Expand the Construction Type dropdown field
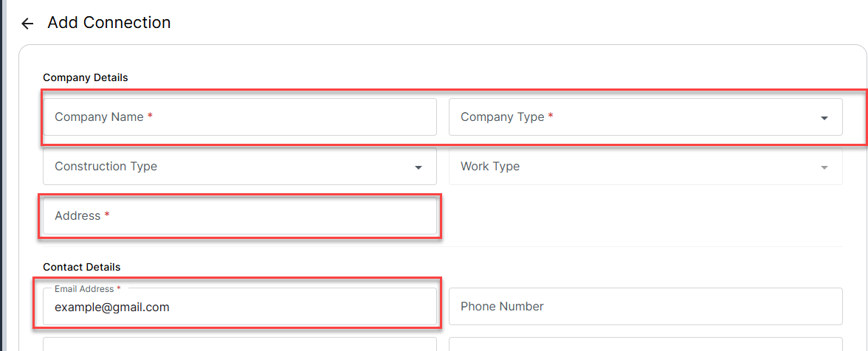The height and width of the screenshot is (351, 868). [x=229, y=167]
